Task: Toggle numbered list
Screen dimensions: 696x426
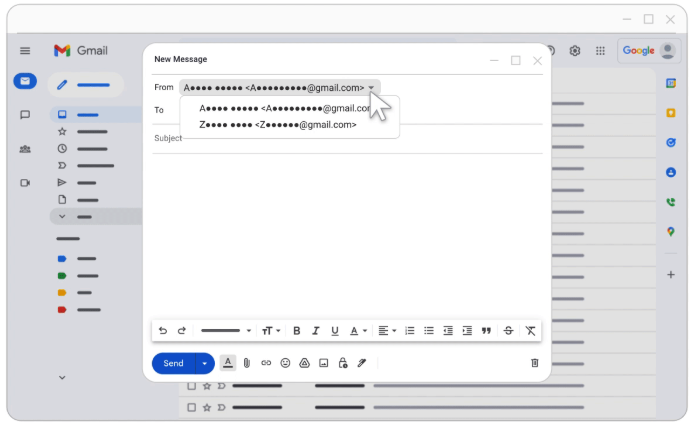Action: coord(410,331)
